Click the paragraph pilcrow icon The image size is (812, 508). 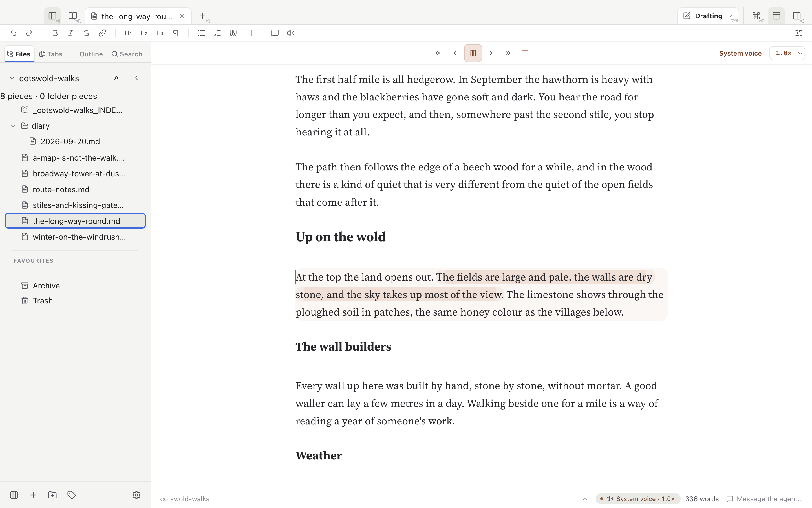(176, 33)
